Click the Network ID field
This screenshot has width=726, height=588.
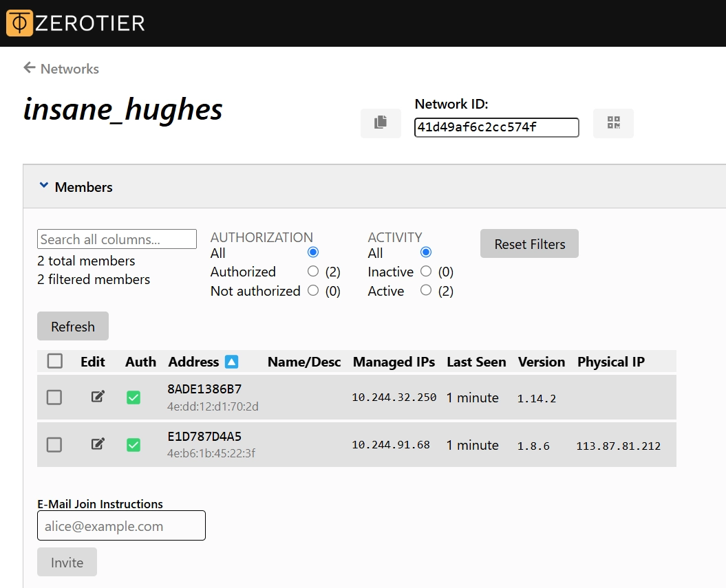pos(496,127)
